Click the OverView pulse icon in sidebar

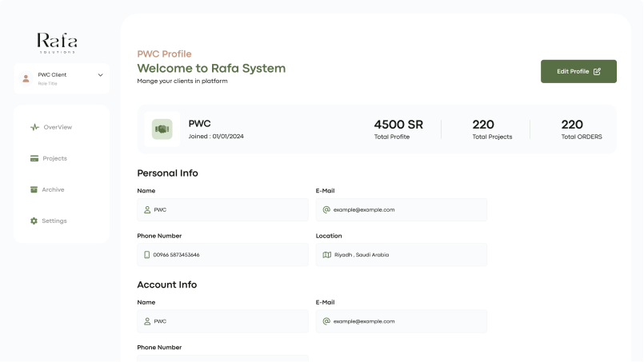point(34,127)
